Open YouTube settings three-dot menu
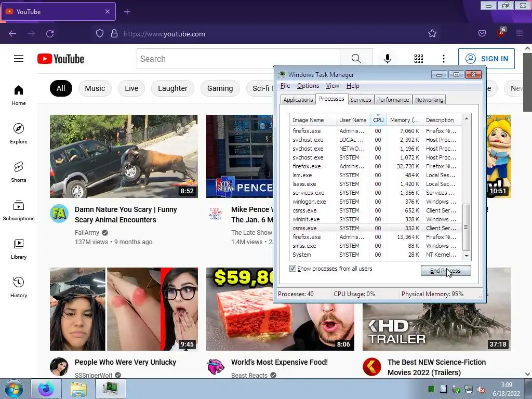 (x=444, y=59)
